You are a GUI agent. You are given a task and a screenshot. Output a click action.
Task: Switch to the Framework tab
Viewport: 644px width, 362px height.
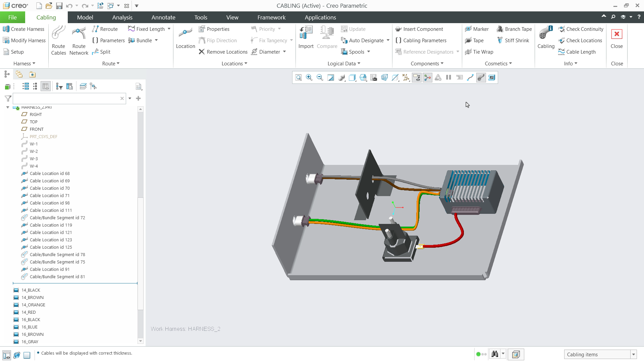pos(271,17)
